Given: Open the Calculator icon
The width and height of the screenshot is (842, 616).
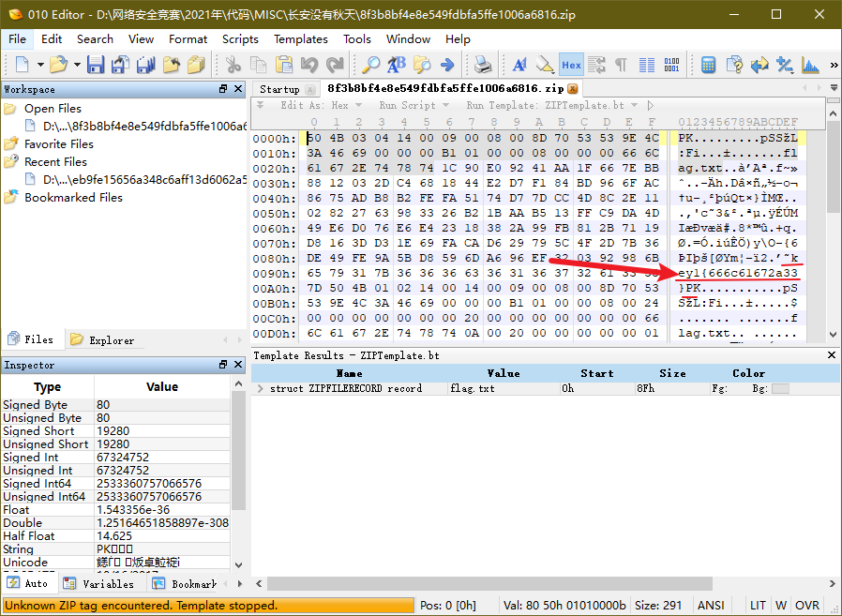Looking at the screenshot, I should (708, 65).
